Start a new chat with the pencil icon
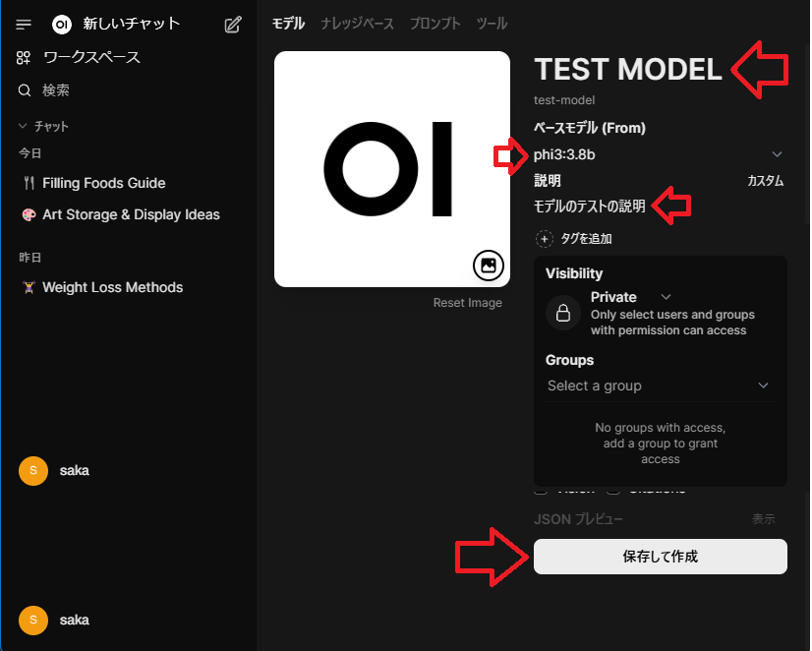This screenshot has height=651, width=812. pos(233,25)
